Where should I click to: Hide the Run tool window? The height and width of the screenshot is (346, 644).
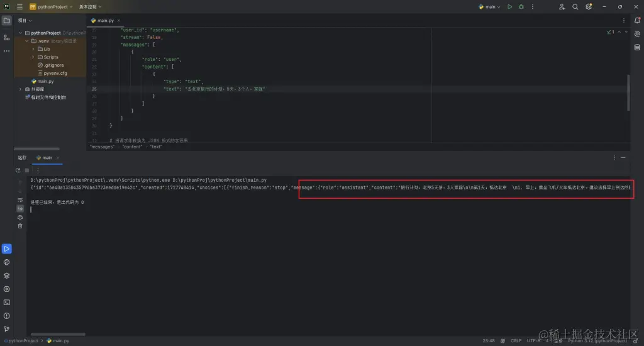623,158
